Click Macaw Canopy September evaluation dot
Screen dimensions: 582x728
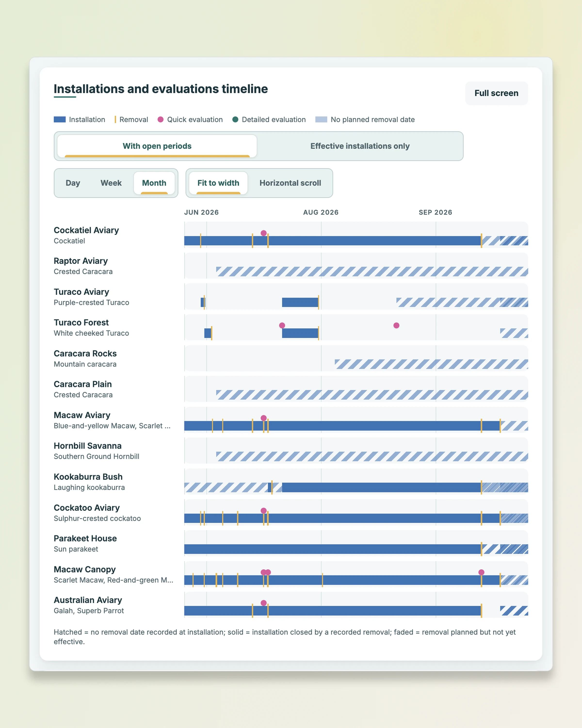[481, 572]
